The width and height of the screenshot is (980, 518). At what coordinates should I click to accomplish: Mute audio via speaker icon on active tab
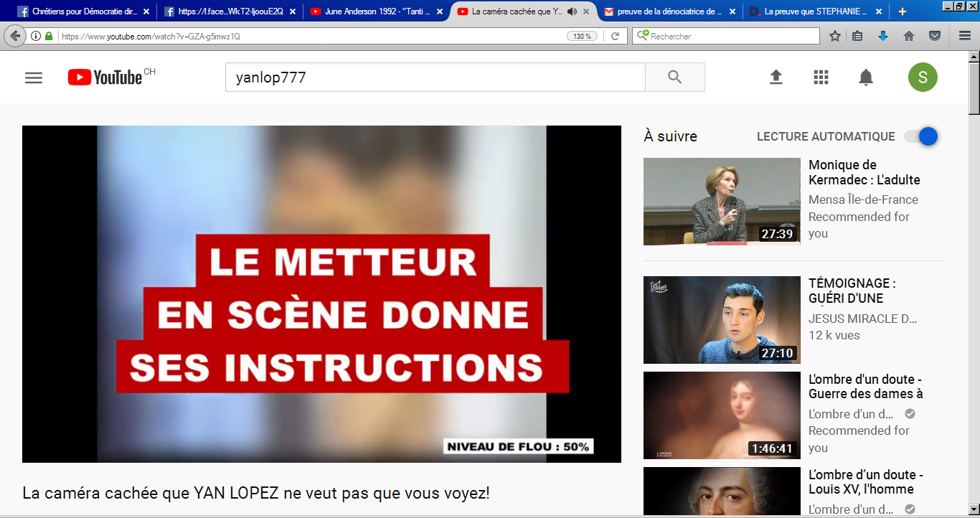point(572,11)
